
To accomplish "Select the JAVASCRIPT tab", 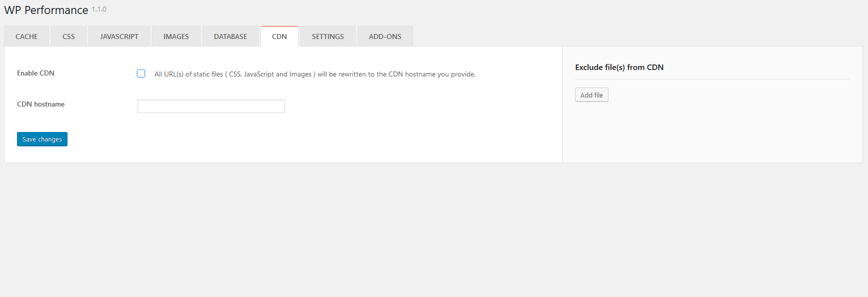I will point(119,36).
